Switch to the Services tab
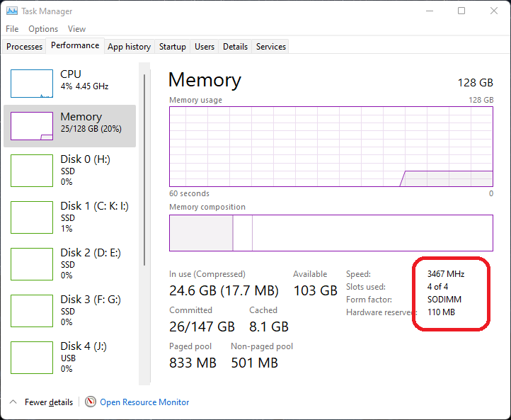The height and width of the screenshot is (420, 511). [271, 47]
